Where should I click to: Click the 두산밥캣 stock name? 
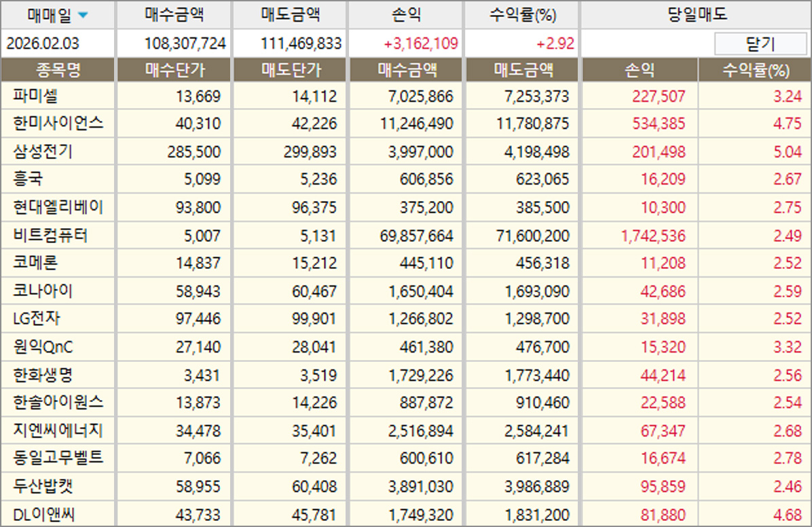coord(42,486)
